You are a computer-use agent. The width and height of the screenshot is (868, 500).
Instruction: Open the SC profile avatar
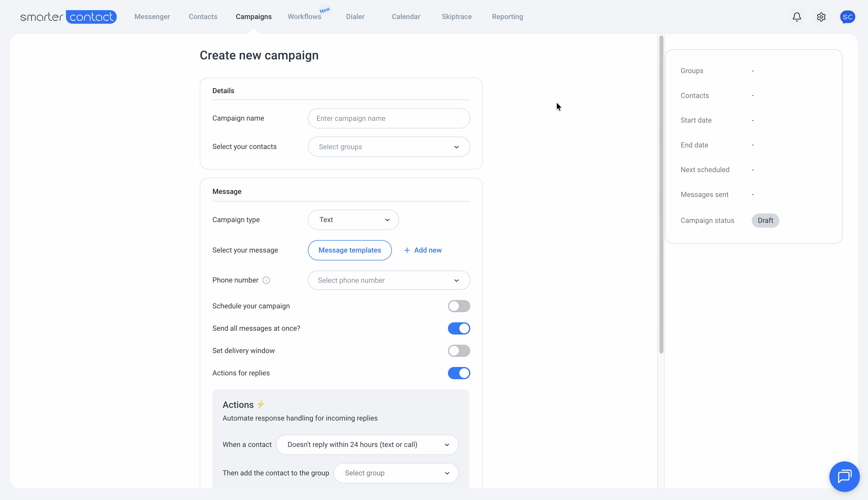[847, 17]
